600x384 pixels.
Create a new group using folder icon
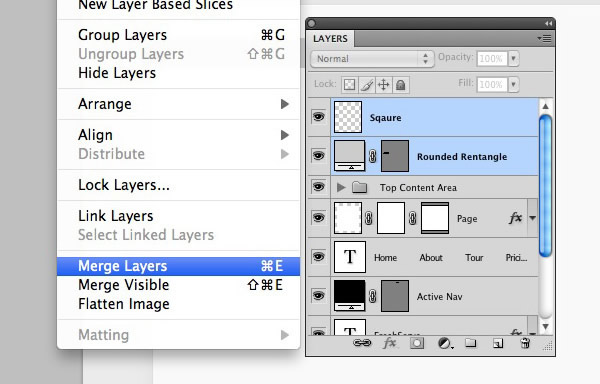coord(471,343)
